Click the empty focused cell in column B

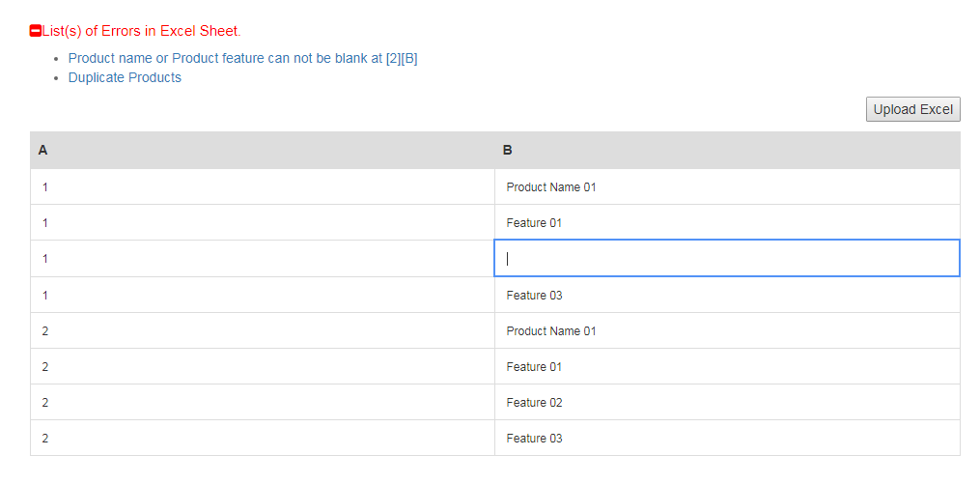pyautogui.click(x=727, y=258)
